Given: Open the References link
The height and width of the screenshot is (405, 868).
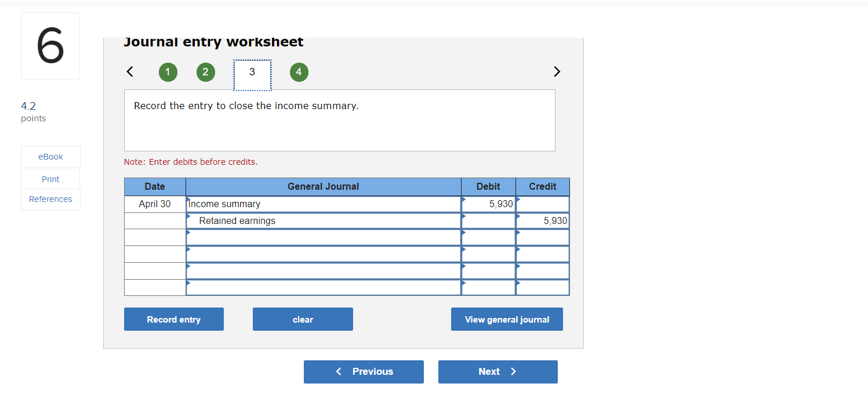Looking at the screenshot, I should click(50, 199).
